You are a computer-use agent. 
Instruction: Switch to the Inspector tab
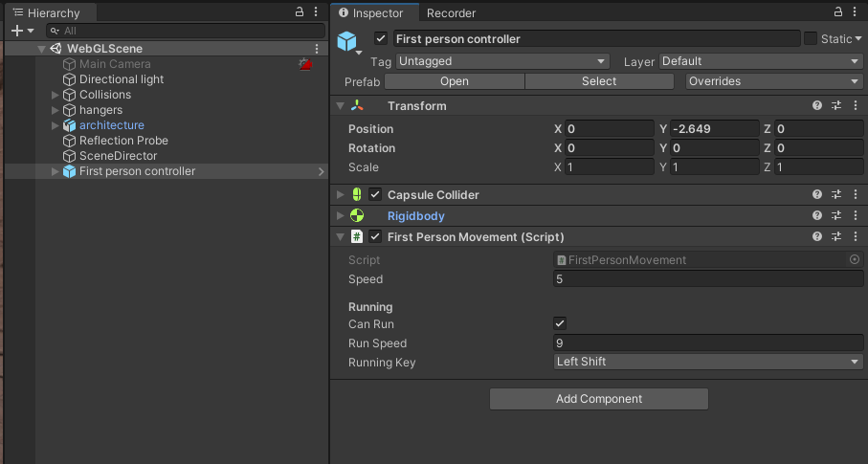coord(375,12)
